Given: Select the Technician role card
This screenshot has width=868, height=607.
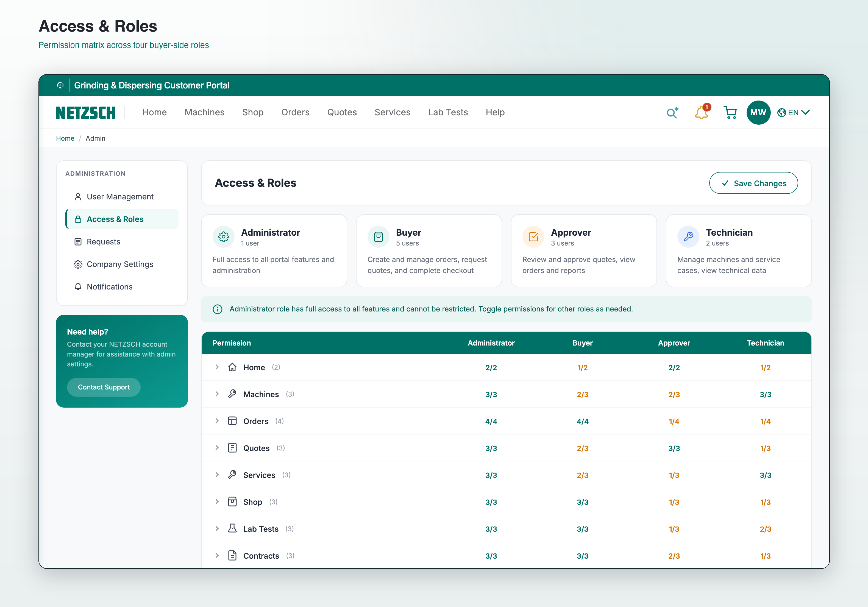Looking at the screenshot, I should tap(739, 251).
